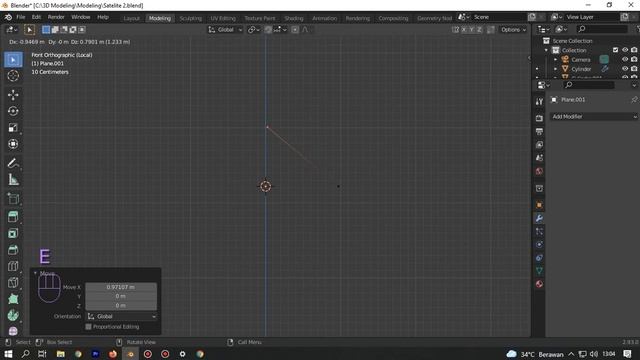Toggle Z-axis mesh symmetry

(x=480, y=29)
